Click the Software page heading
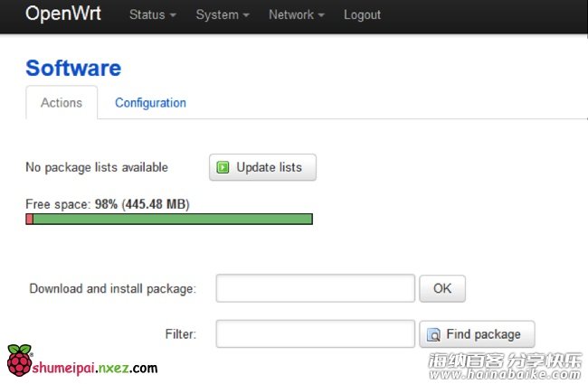The image size is (588, 384). (x=73, y=68)
